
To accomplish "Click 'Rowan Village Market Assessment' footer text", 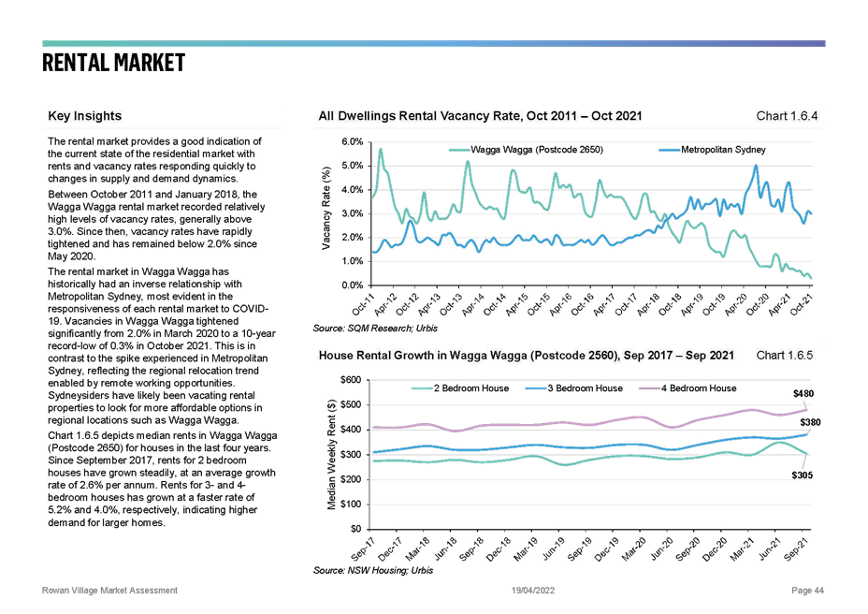I will pos(109,591).
